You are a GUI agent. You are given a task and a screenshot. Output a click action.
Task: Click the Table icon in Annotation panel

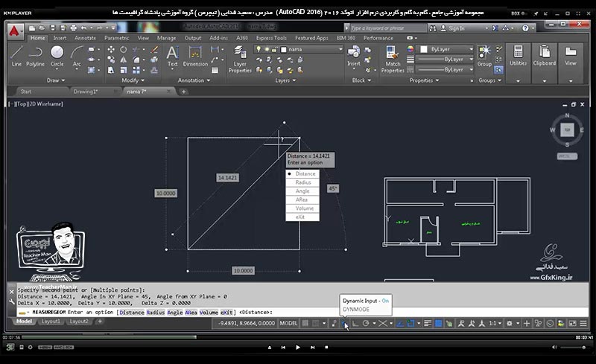pos(215,70)
